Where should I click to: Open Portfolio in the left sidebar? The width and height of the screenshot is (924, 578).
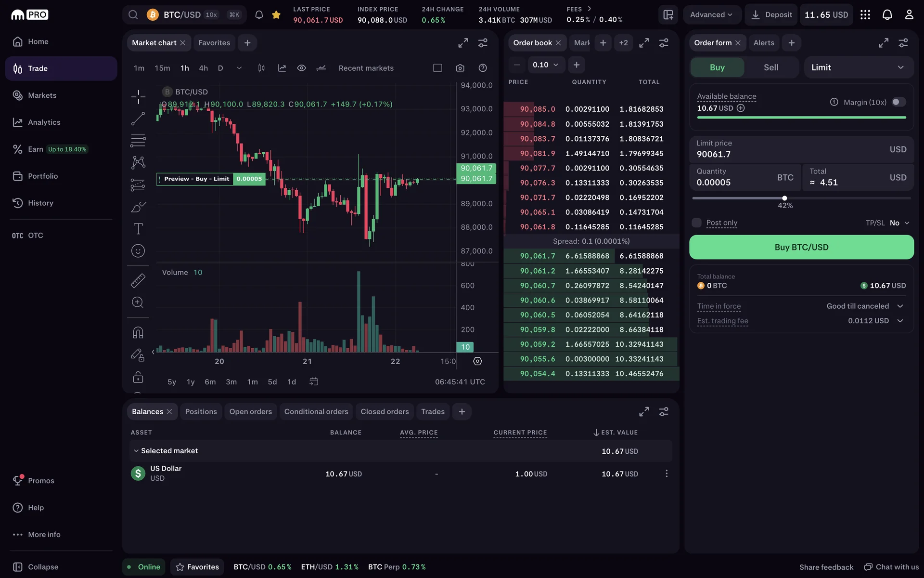[x=42, y=176]
